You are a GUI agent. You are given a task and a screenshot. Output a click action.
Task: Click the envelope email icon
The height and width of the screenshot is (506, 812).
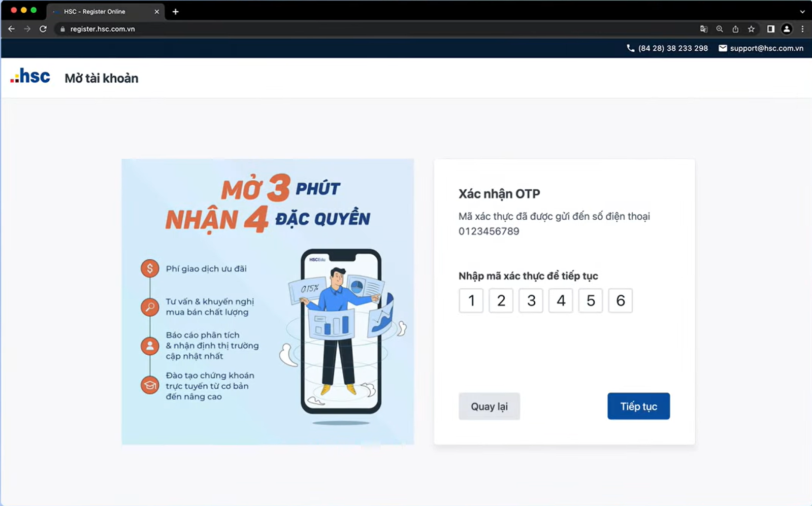[723, 48]
